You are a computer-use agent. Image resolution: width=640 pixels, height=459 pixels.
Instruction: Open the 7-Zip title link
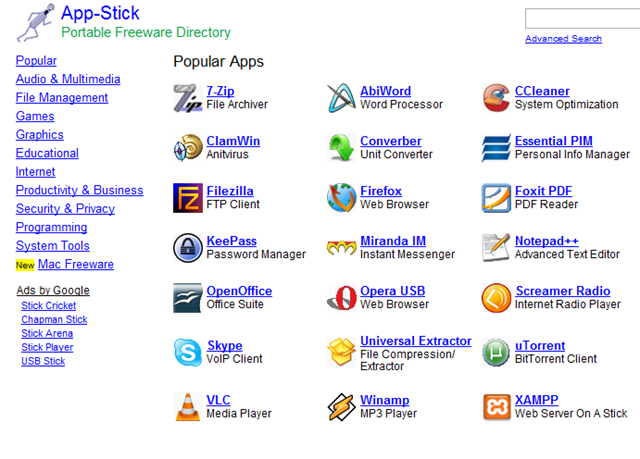pos(220,91)
